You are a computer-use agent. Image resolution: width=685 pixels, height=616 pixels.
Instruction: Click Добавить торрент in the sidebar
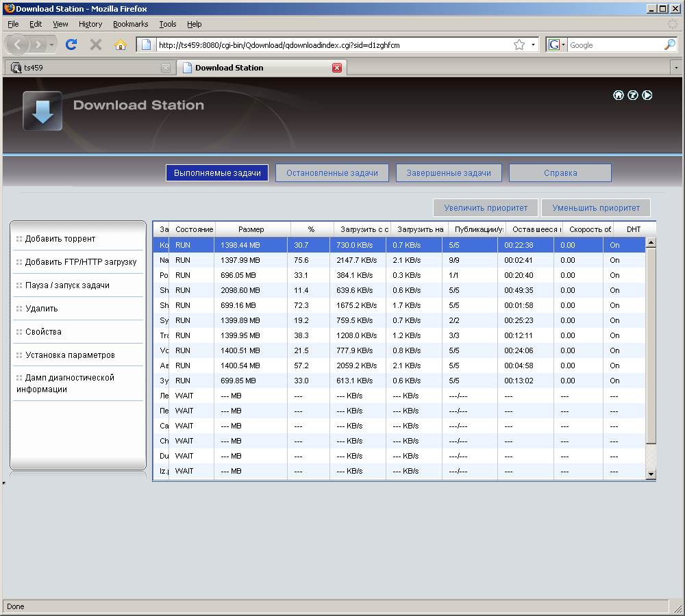tap(60, 239)
